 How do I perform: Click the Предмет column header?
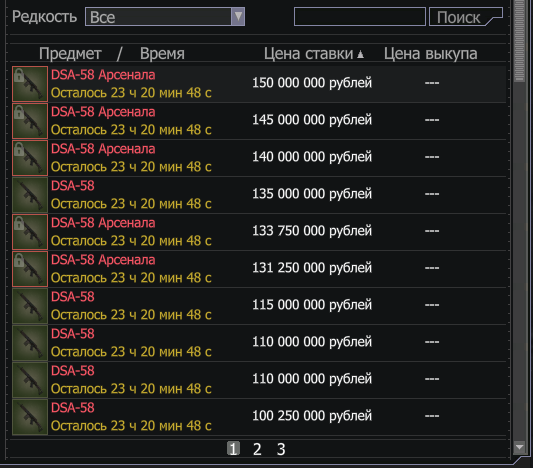pyautogui.click(x=70, y=54)
